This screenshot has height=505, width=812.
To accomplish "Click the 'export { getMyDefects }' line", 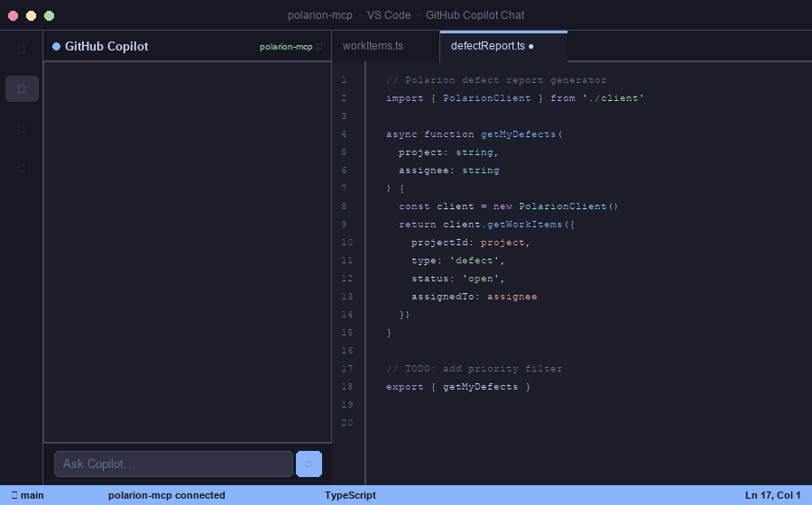I will (x=458, y=387).
